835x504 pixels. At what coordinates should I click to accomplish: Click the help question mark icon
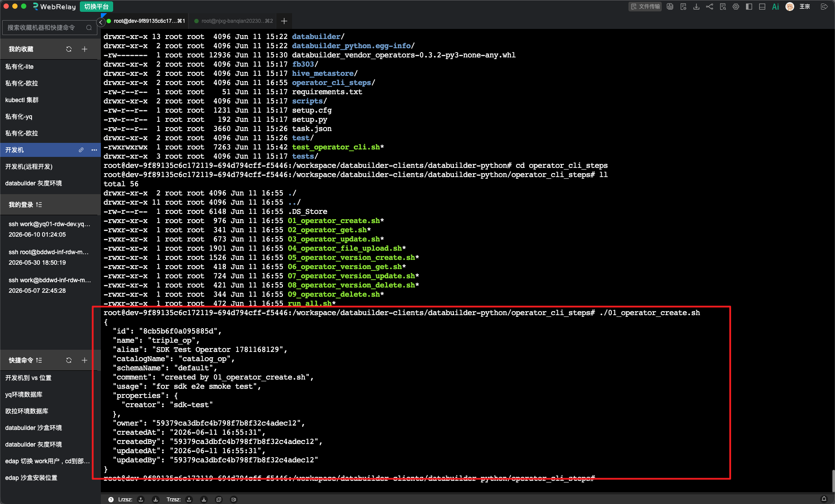[x=111, y=499]
